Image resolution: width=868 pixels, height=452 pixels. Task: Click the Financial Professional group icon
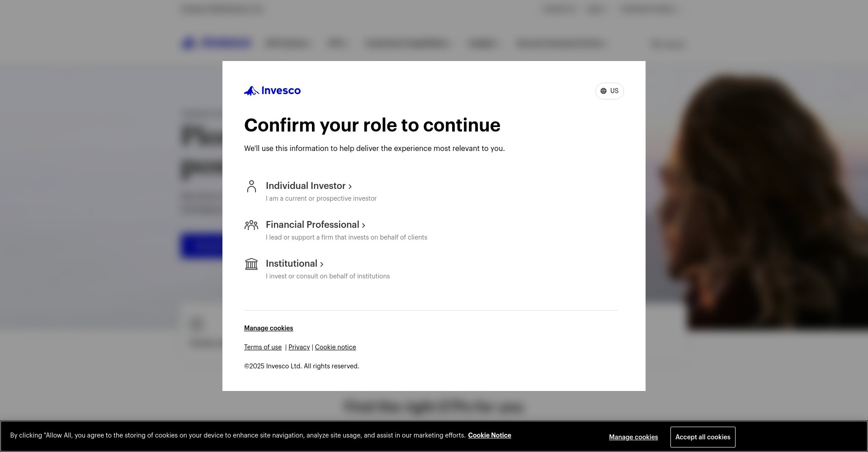click(x=251, y=225)
